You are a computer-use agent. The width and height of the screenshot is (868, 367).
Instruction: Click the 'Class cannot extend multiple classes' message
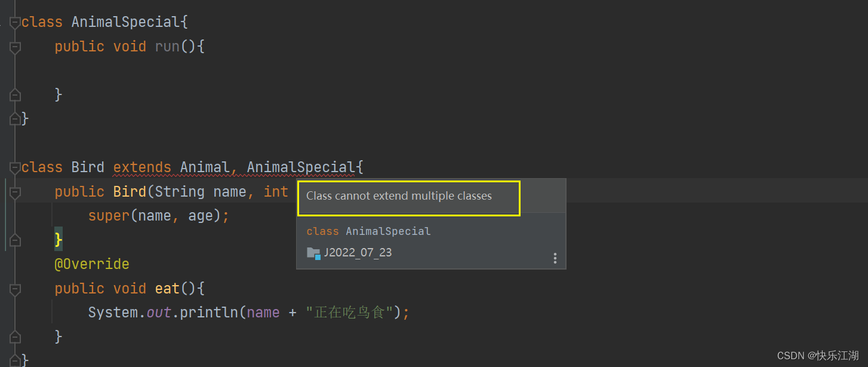[x=399, y=196]
